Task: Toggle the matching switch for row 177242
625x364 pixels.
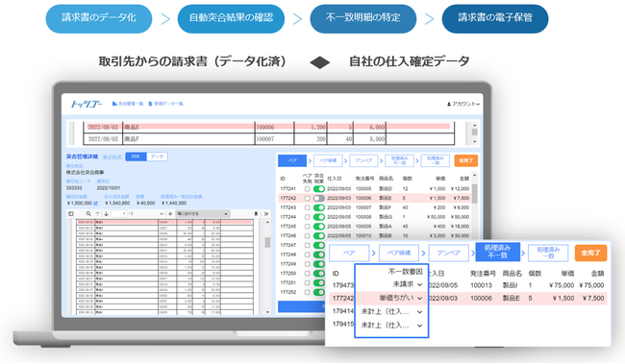Action: pyautogui.click(x=319, y=198)
